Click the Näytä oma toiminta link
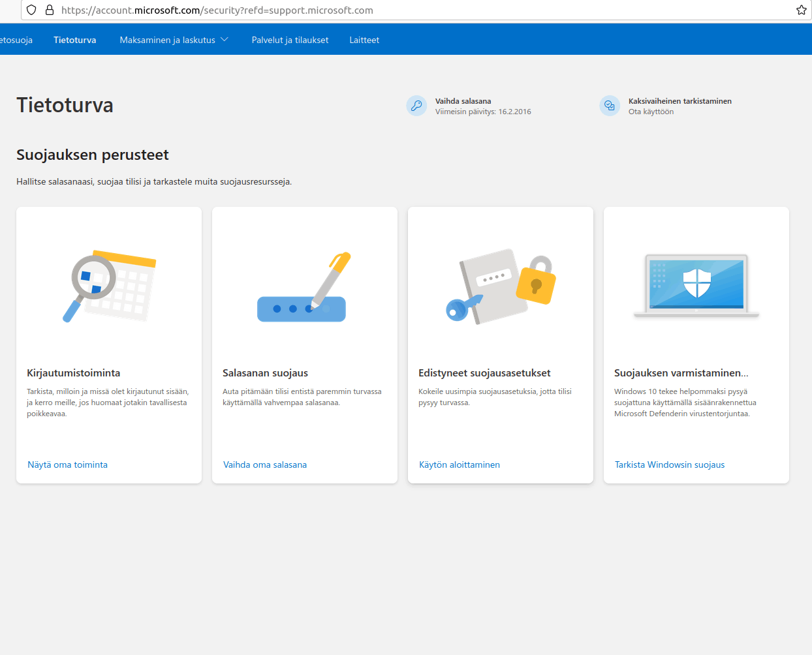812x655 pixels. coord(68,465)
